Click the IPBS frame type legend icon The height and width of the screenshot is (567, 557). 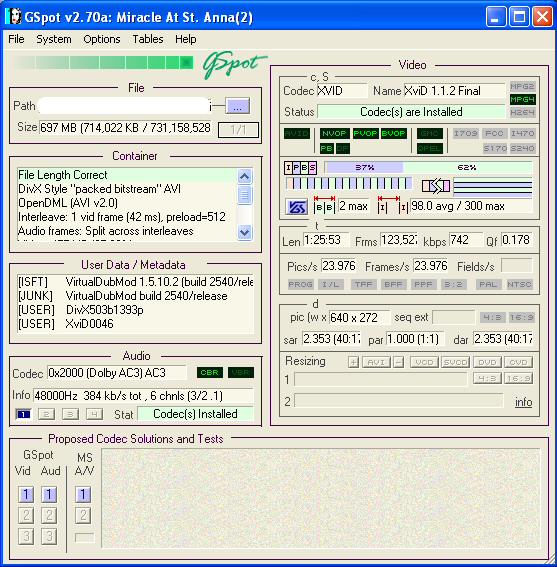point(300,167)
